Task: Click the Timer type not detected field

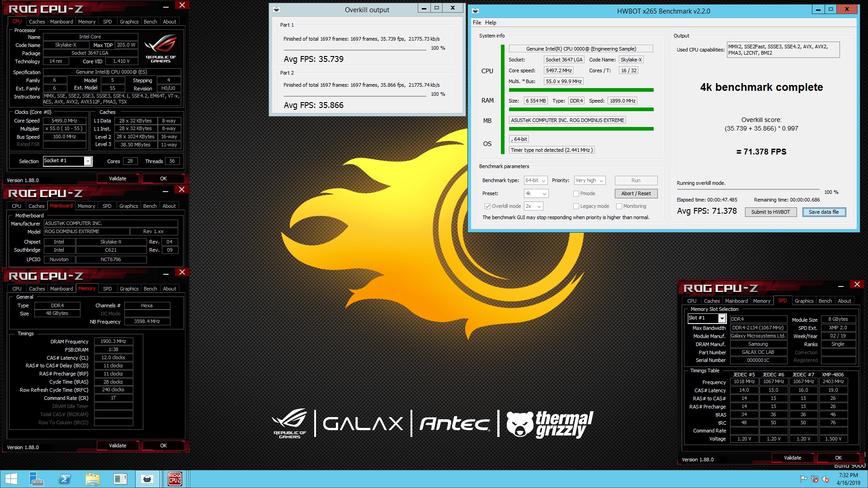Action: pyautogui.click(x=552, y=150)
